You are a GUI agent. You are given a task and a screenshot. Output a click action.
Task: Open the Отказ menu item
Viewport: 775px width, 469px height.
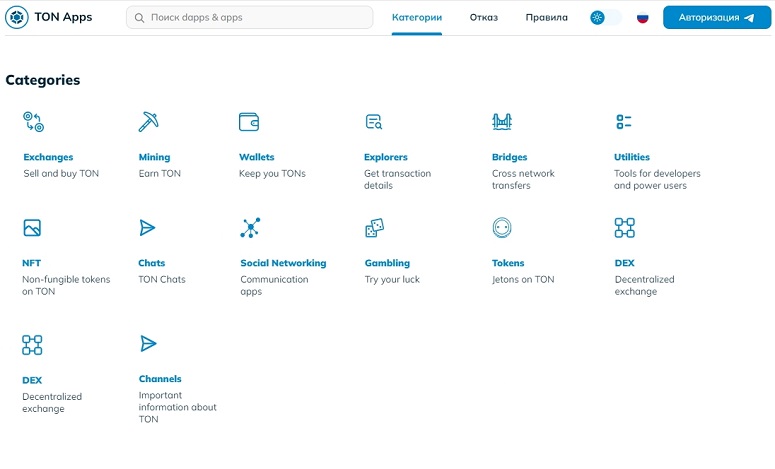tap(483, 17)
